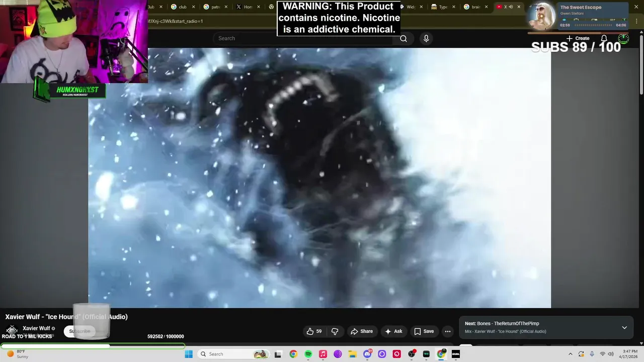Open Apple Music from the taskbar
This screenshot has height=362, width=644.
(x=323, y=354)
